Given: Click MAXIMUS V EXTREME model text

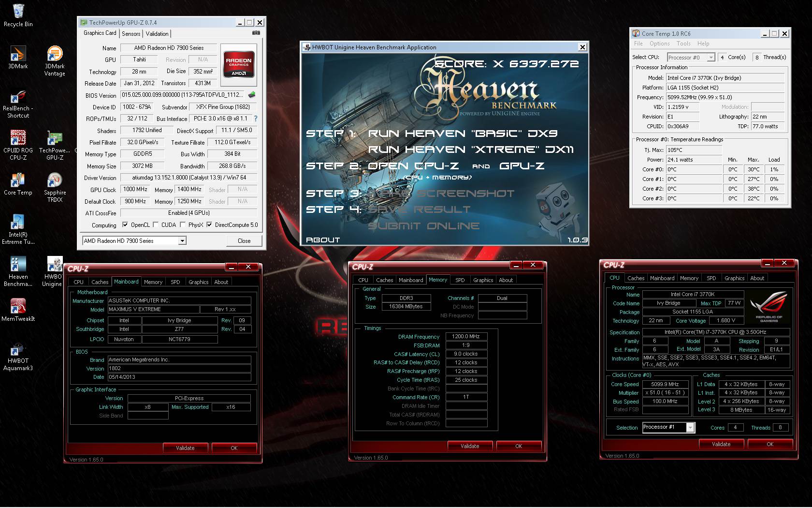Looking at the screenshot, I should [153, 309].
